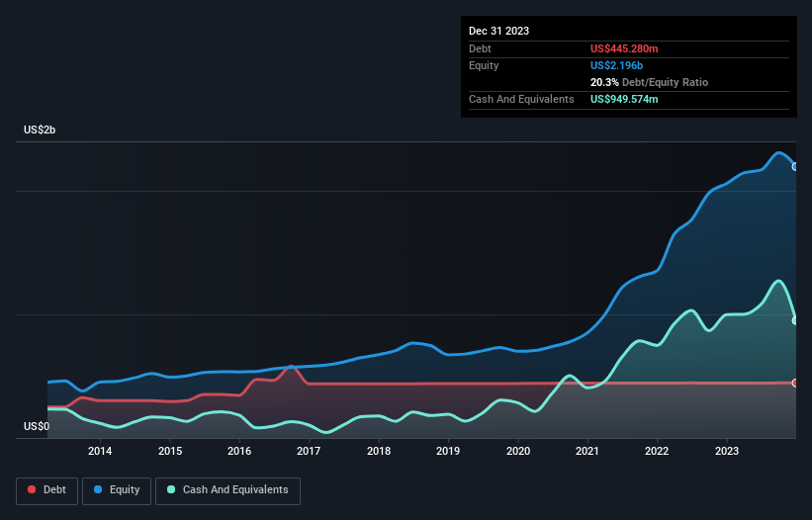812x520 pixels.
Task: Select the US$445.280m debt value
Action: (x=624, y=48)
